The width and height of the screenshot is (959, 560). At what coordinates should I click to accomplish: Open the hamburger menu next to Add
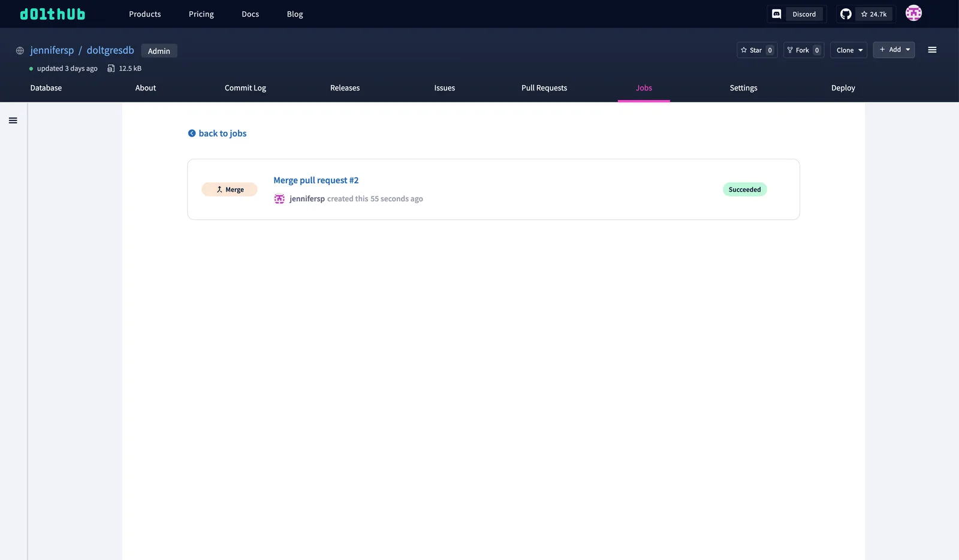pyautogui.click(x=932, y=50)
